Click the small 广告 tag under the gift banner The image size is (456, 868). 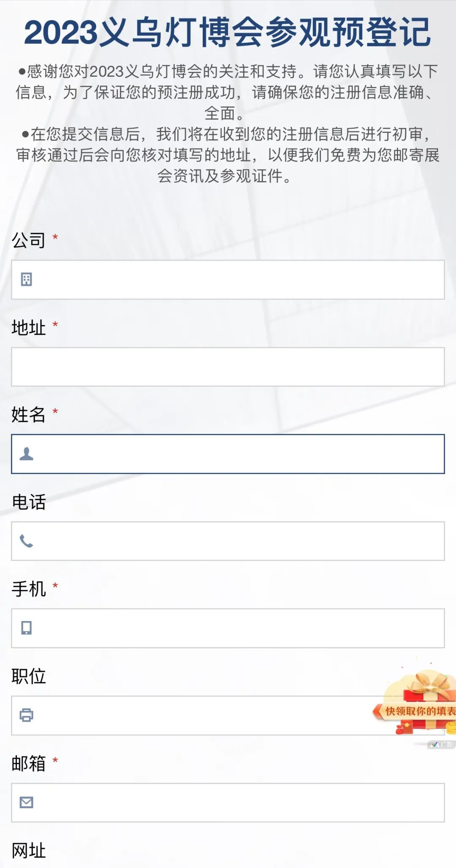click(x=442, y=745)
